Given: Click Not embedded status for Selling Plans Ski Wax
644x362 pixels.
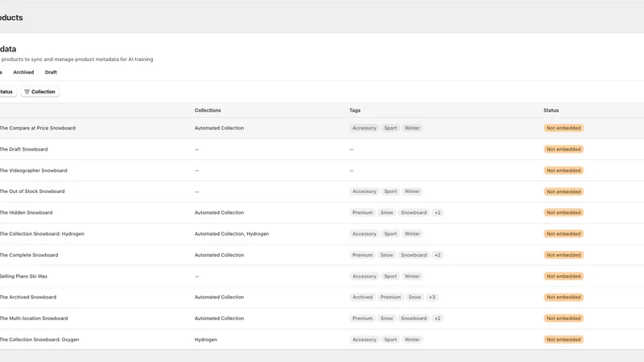Looking at the screenshot, I should click(x=563, y=276).
